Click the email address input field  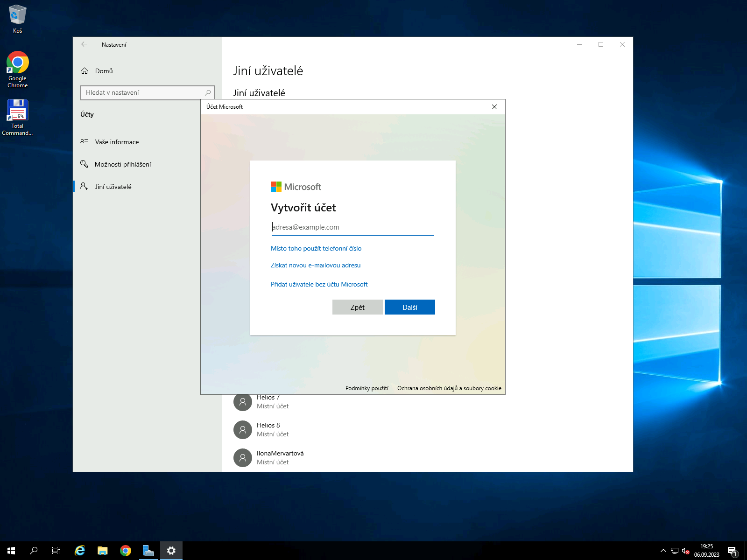(352, 227)
